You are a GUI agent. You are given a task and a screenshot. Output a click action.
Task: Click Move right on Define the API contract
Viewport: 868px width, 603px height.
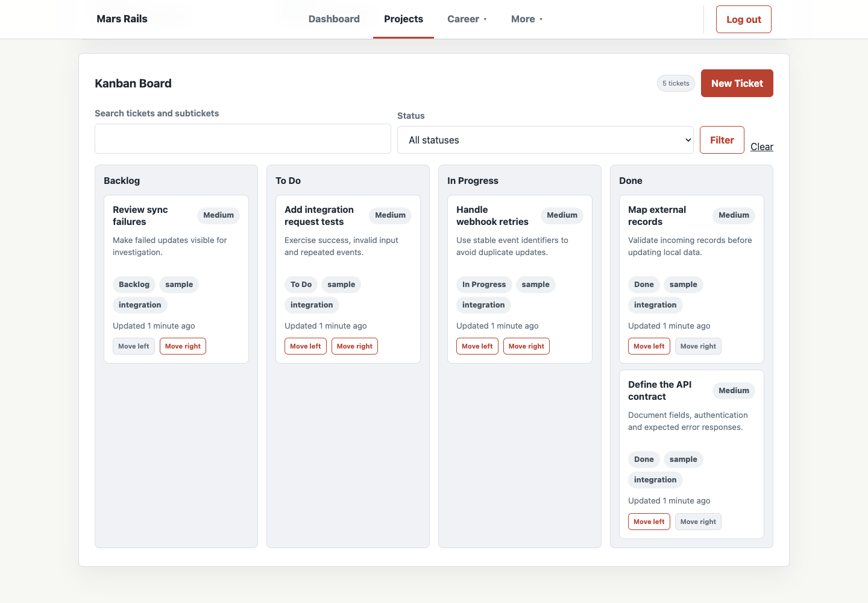click(x=698, y=522)
